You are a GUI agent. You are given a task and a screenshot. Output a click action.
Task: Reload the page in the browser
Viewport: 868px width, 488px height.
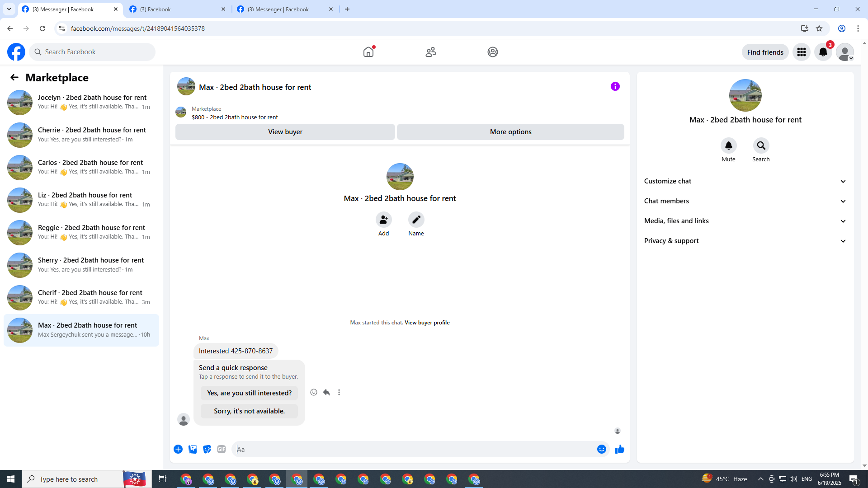42,28
